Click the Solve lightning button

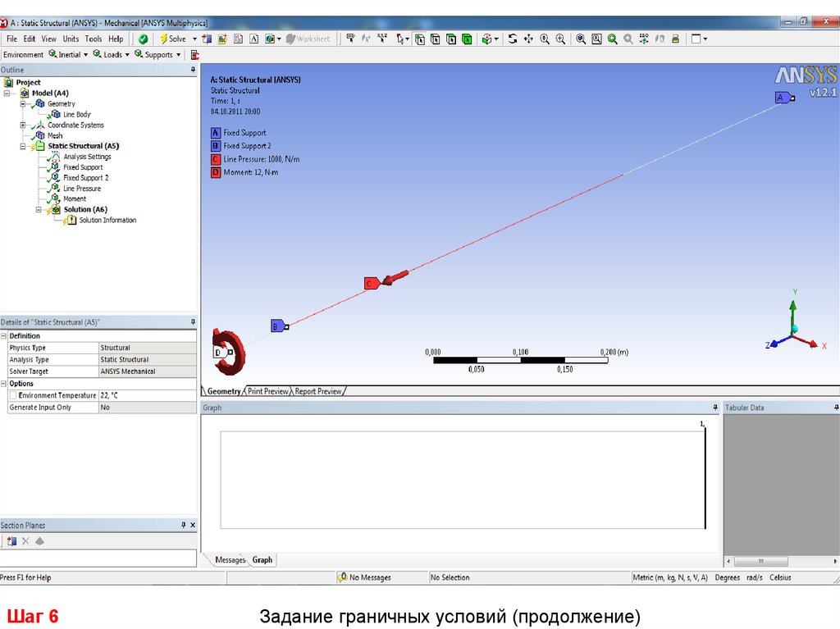(x=172, y=39)
